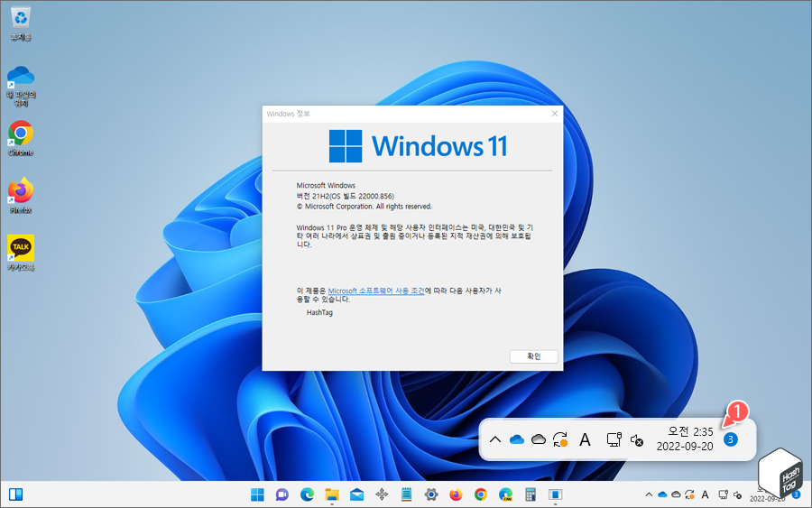Viewport: 812px width, 508px height.
Task: Open the Mail app in the taskbar
Action: [x=356, y=494]
